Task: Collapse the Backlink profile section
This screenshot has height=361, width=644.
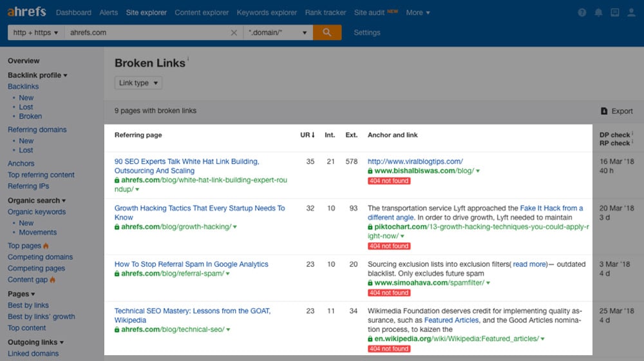Action: [x=37, y=75]
